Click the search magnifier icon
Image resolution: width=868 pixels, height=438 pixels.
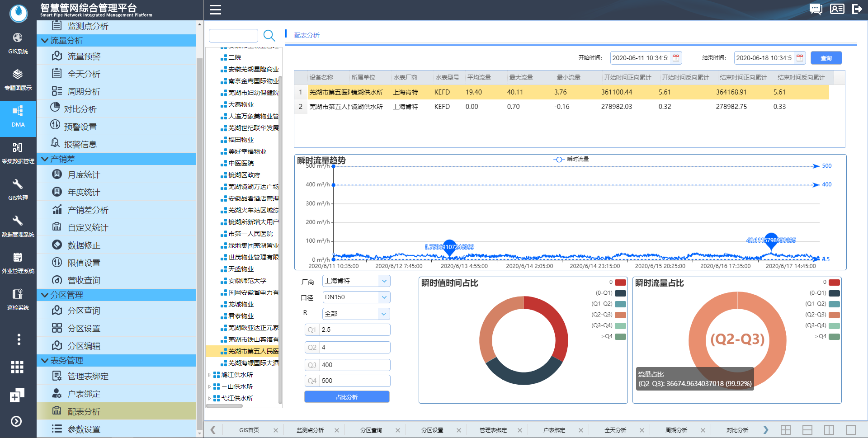tap(269, 35)
